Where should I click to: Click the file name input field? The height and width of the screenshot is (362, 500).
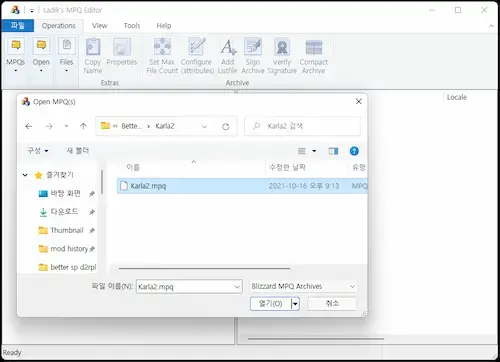[x=185, y=287]
